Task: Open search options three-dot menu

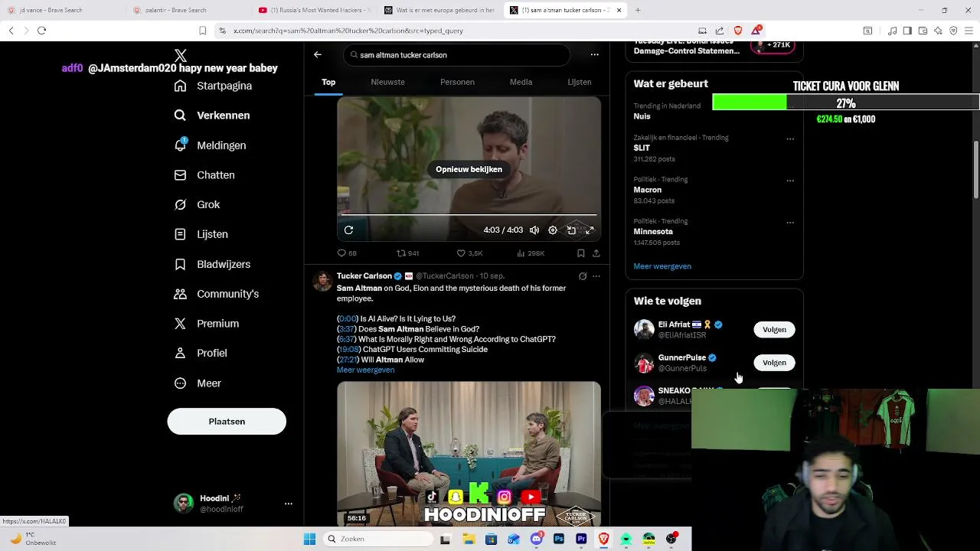Action: tap(594, 55)
